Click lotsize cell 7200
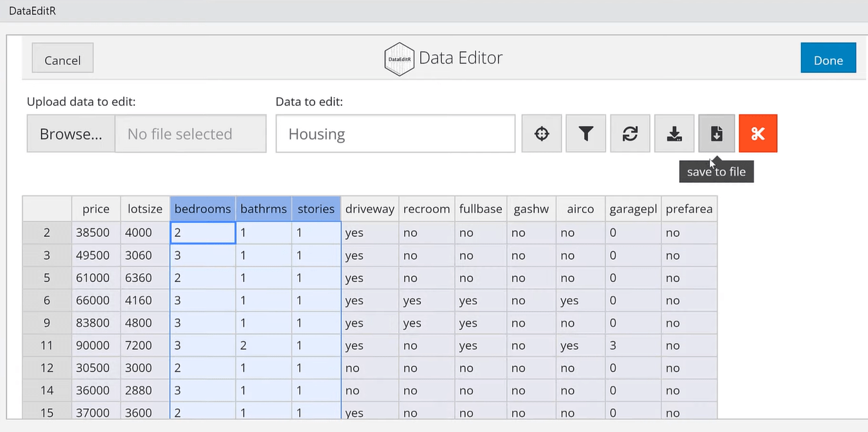868x432 pixels. click(145, 346)
